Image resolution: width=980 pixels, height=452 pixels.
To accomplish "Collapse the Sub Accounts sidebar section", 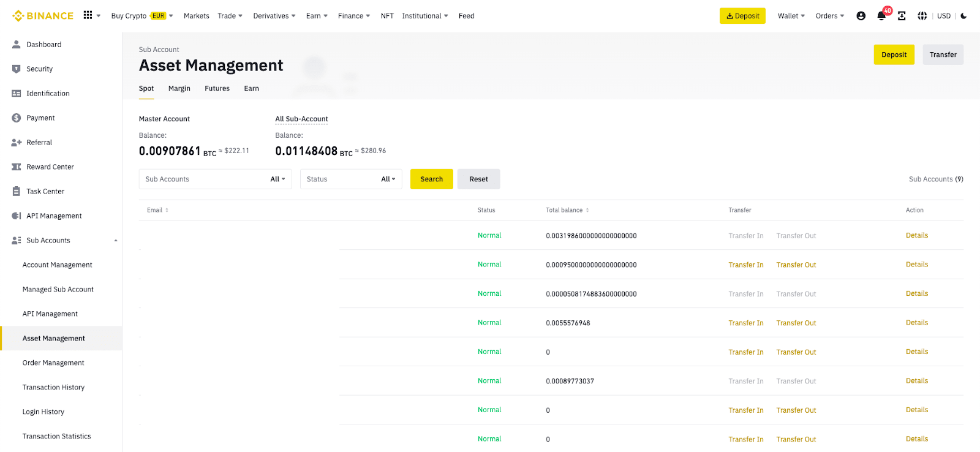I will (x=116, y=241).
